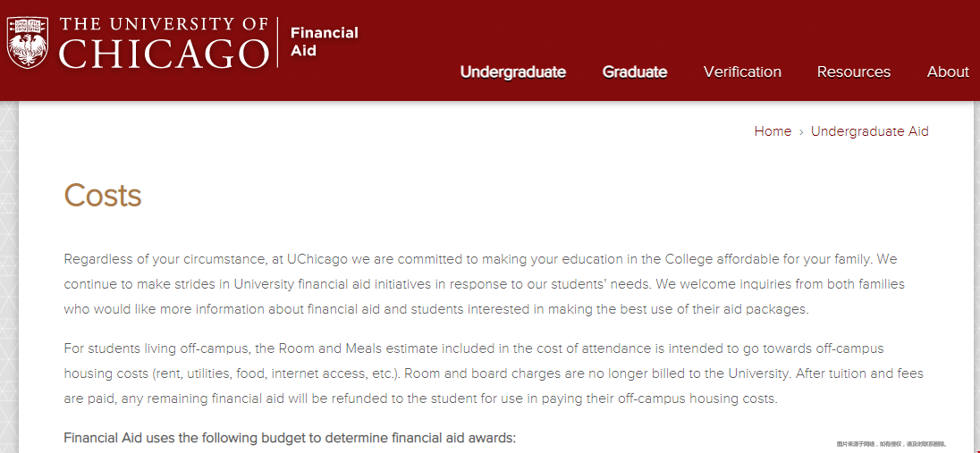Click the paragraph starting 'Regardless of your circumstance'
This screenshot has height=453, width=980.
tap(485, 284)
